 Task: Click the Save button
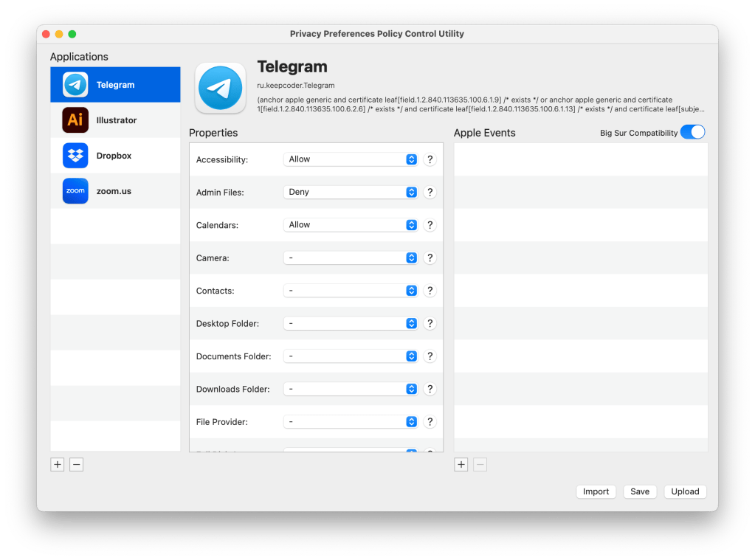point(640,491)
